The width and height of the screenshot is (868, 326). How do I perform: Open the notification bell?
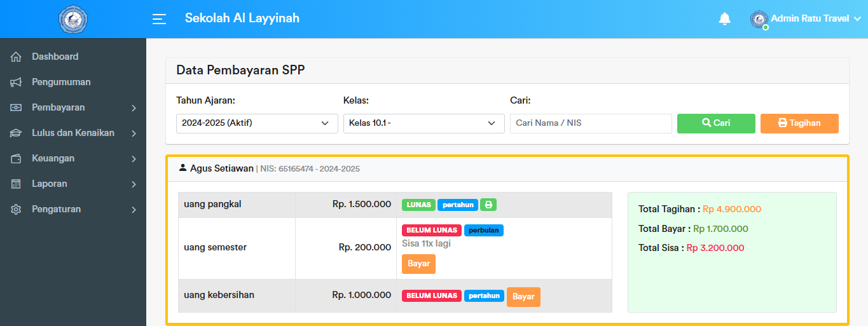pyautogui.click(x=724, y=19)
